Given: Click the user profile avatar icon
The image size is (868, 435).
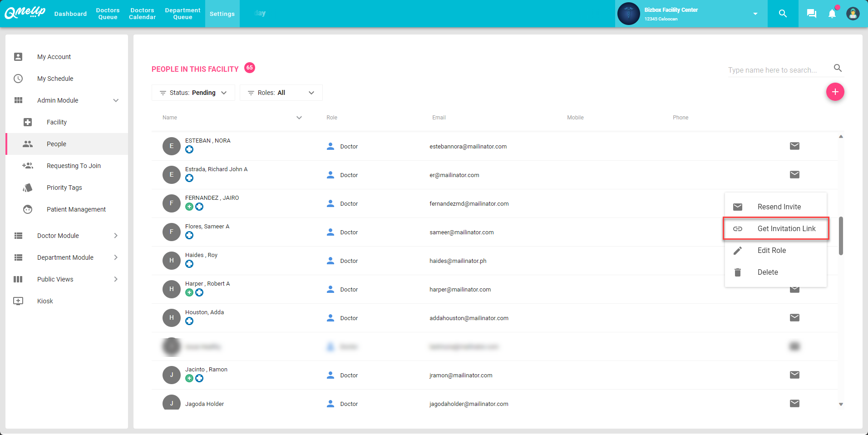Looking at the screenshot, I should [853, 14].
